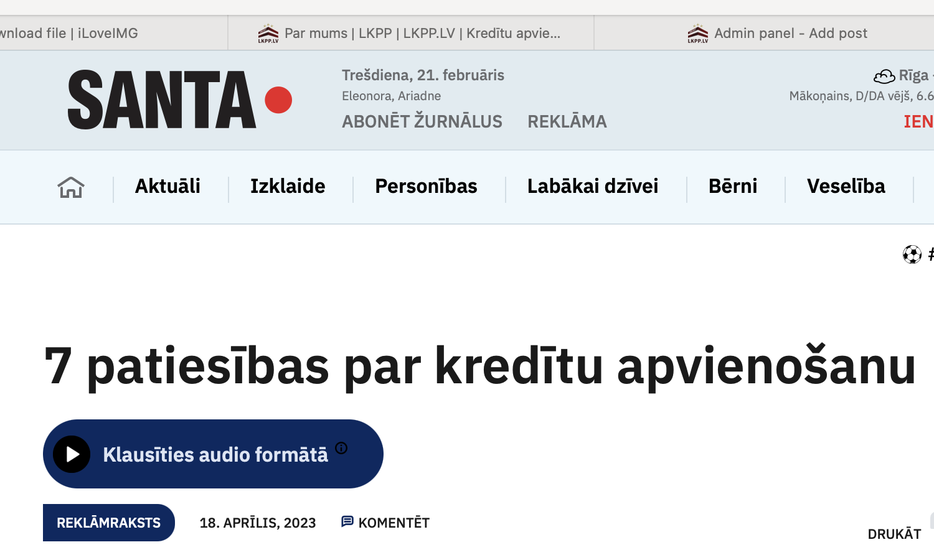Image resolution: width=934 pixels, height=560 pixels.
Task: Click the REKLĀMA link
Action: pos(567,121)
